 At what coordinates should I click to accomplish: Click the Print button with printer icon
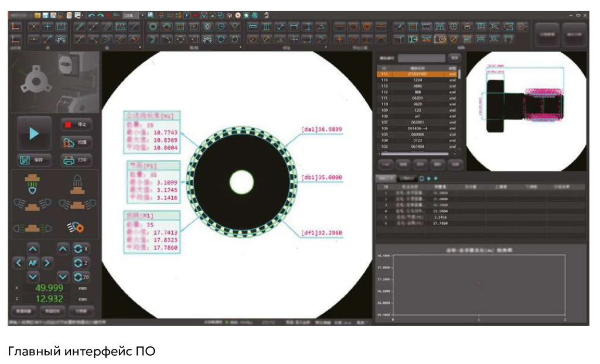(76, 160)
